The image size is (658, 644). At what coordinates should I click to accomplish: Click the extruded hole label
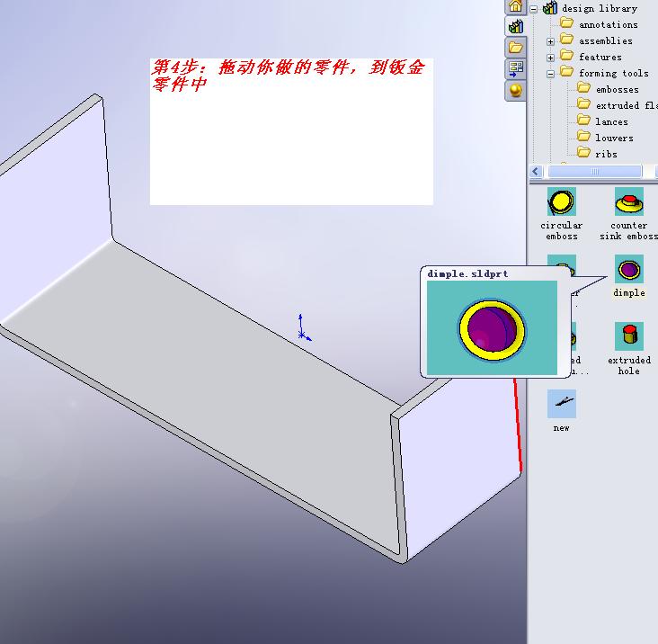point(628,365)
